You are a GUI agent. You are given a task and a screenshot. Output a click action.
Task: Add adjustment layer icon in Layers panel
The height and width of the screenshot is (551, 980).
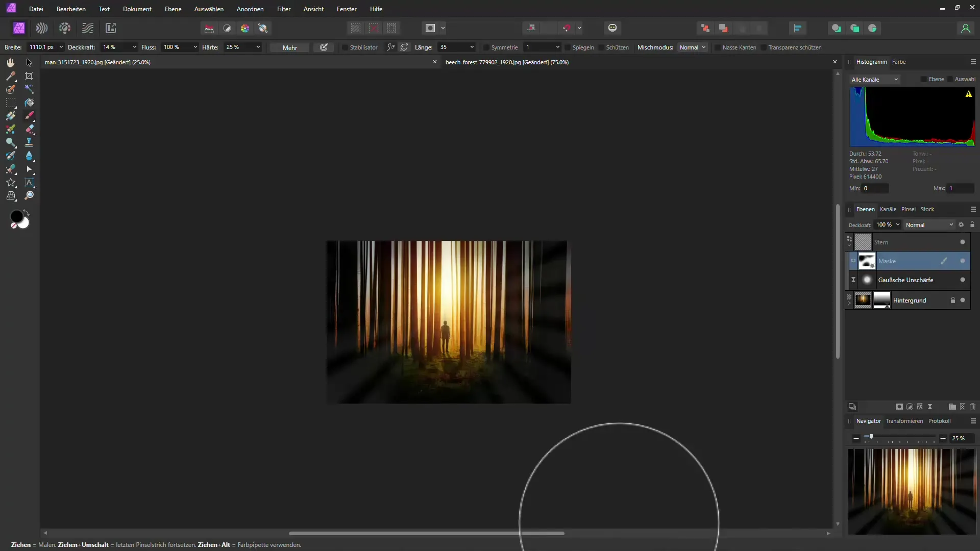pos(910,407)
